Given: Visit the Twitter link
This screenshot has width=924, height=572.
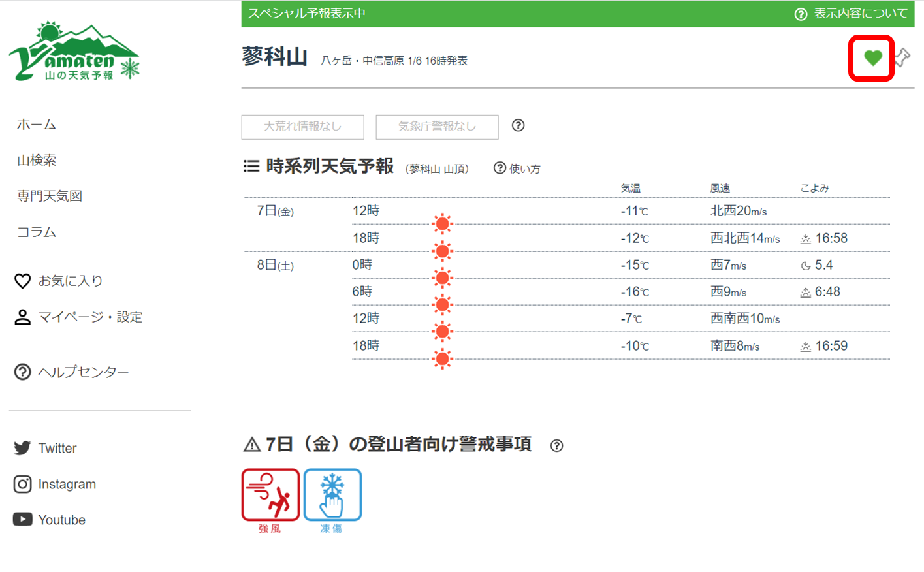Looking at the screenshot, I should tap(46, 448).
